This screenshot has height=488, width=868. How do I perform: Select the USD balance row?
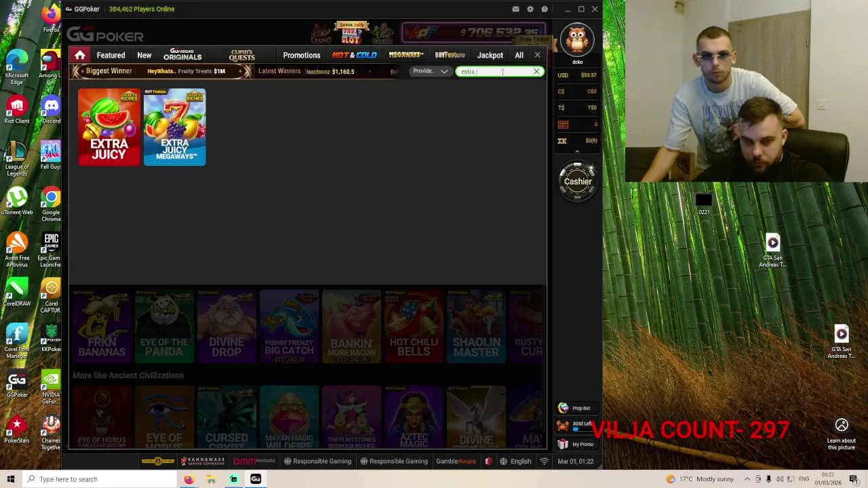click(x=577, y=75)
